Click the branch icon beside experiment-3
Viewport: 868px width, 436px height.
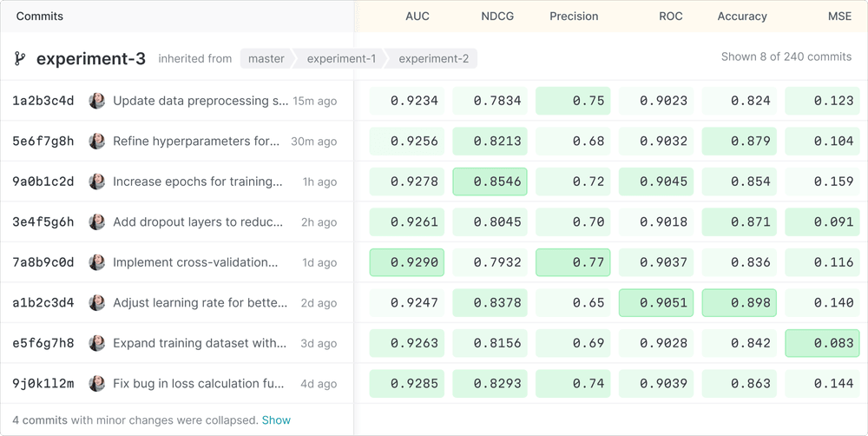click(20, 59)
